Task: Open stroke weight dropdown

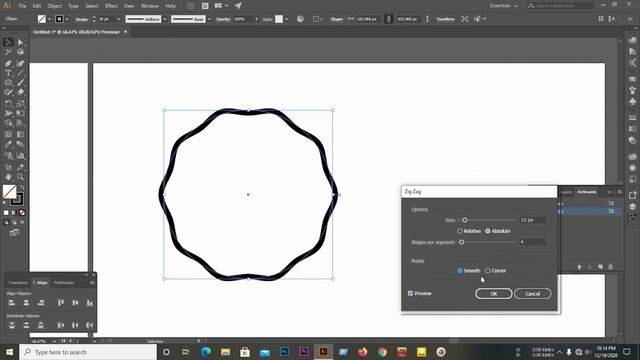Action: [119, 19]
